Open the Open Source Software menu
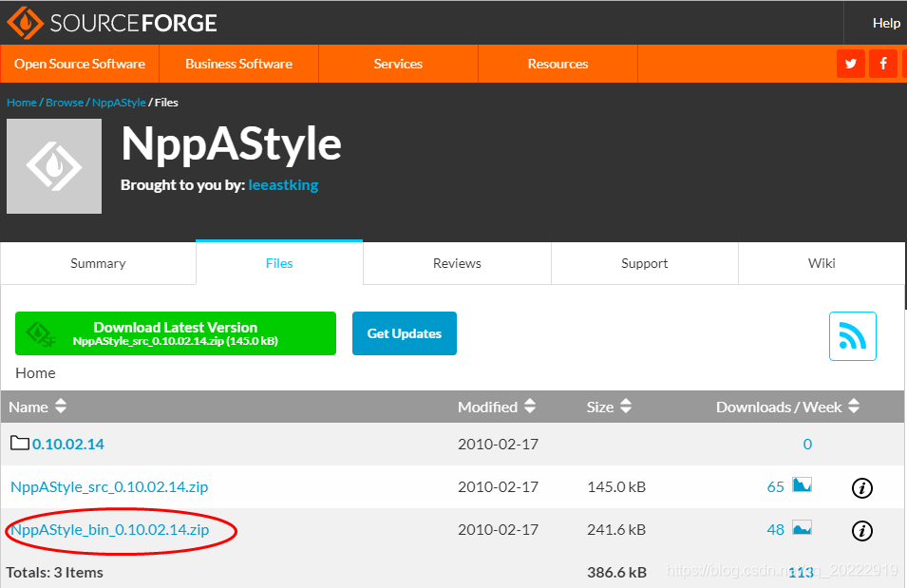This screenshot has height=588, width=907. 80,64
